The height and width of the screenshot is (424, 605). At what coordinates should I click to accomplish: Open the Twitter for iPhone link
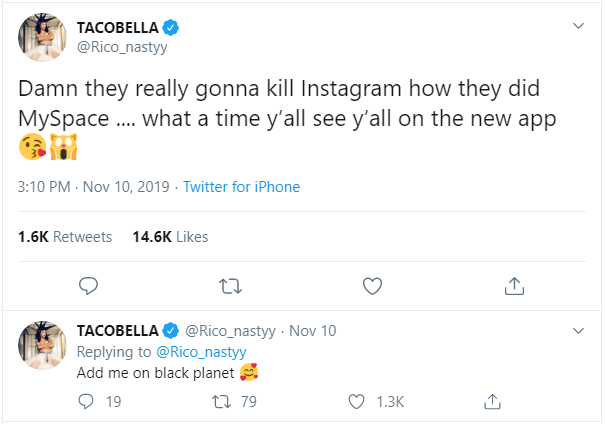point(241,187)
